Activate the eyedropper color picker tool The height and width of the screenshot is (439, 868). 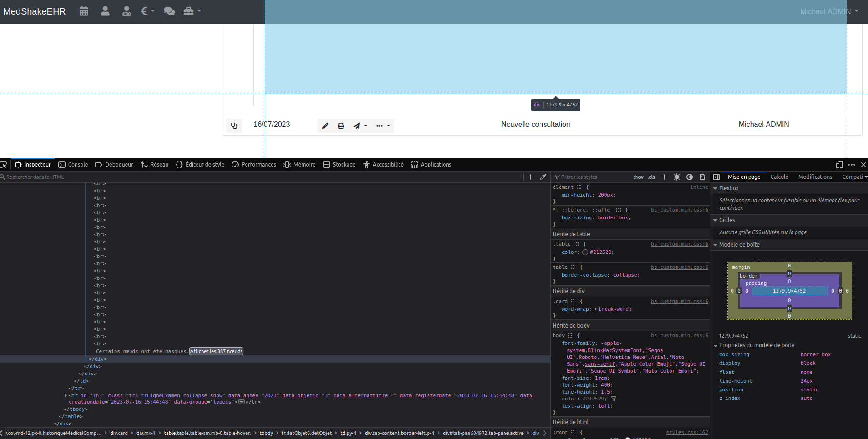tap(543, 177)
